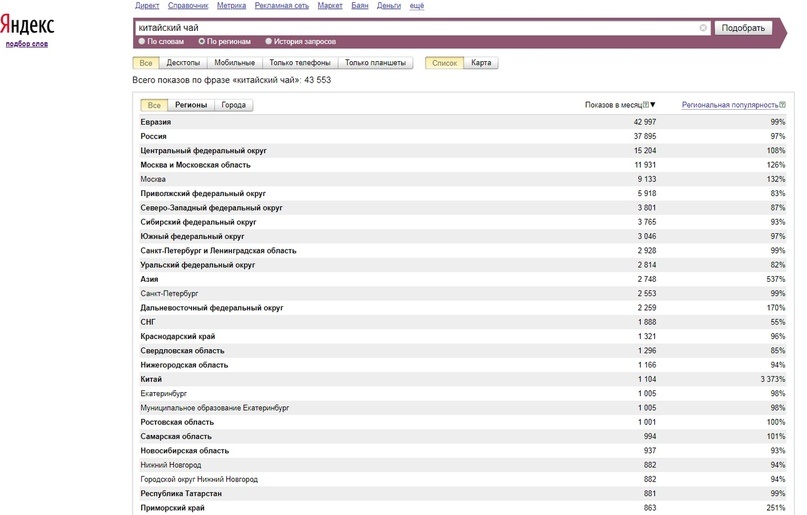Click Приволжский федеральный округ row
Image resolution: width=807 pixels, height=515 pixels.
click(463, 193)
